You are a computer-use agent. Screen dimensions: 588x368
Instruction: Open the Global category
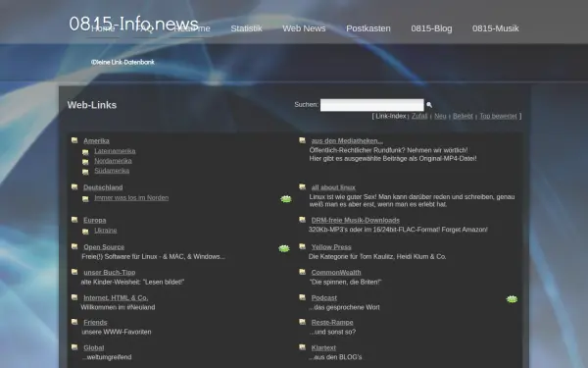pos(94,347)
